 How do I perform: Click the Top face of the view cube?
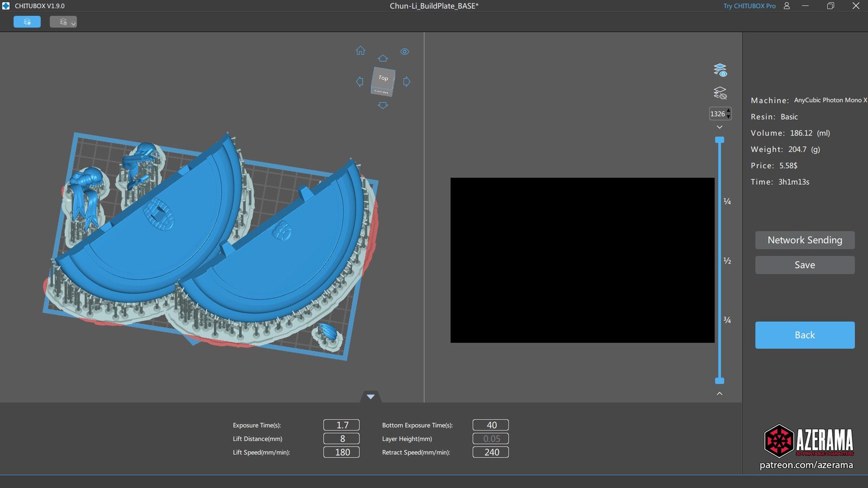point(383,78)
